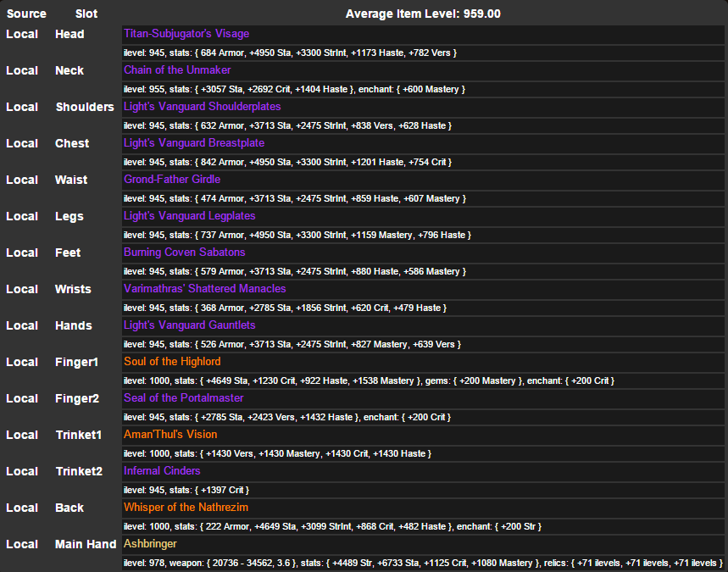The width and height of the screenshot is (728, 572).
Task: Open the Aman'Thul's Vision trinket link
Action: [x=170, y=435]
